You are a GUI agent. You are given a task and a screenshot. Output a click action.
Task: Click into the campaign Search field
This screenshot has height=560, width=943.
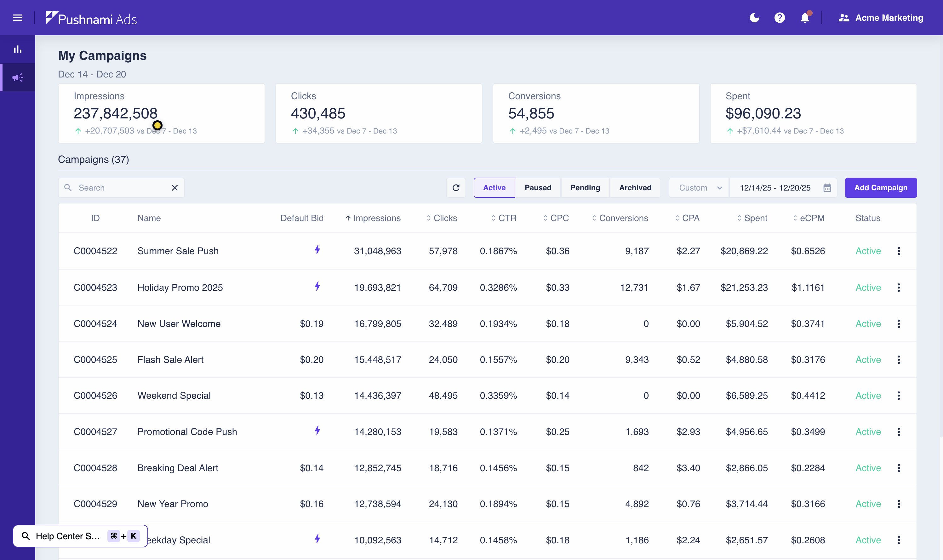(121, 187)
